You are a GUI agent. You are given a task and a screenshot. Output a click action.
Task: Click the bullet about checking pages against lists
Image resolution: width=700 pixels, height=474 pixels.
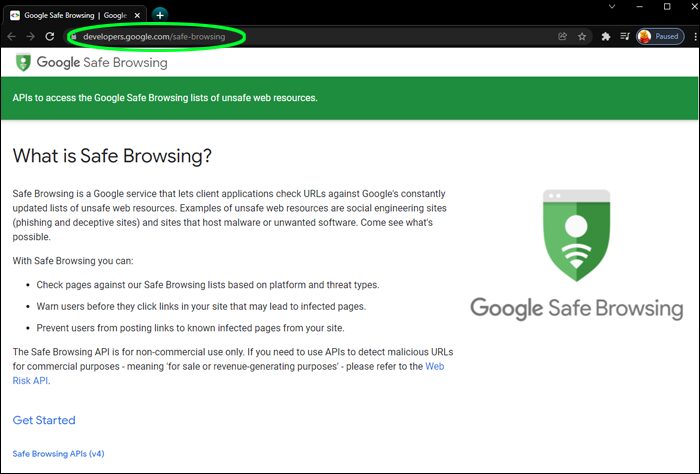point(208,285)
